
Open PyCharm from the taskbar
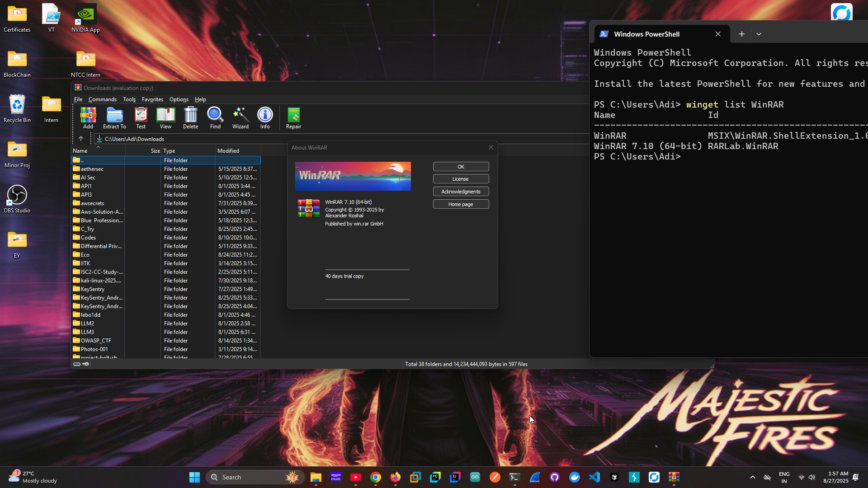[435, 477]
